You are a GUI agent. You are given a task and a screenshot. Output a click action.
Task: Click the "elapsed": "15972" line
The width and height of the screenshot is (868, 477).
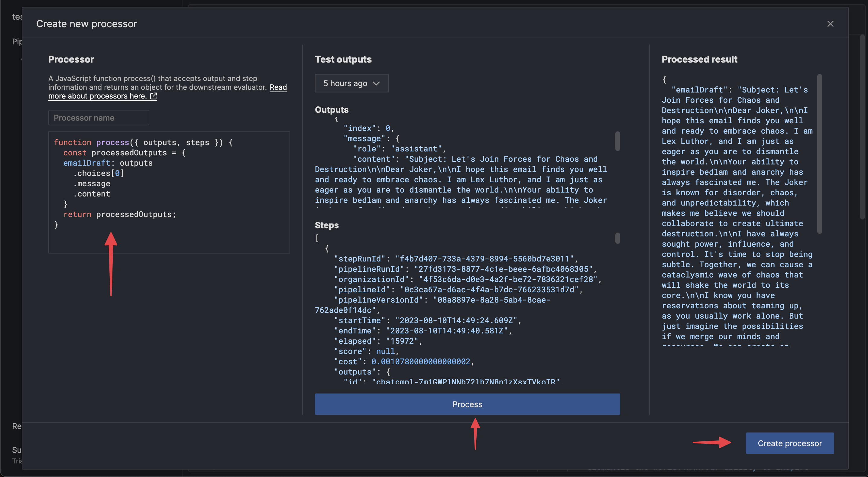click(x=378, y=341)
